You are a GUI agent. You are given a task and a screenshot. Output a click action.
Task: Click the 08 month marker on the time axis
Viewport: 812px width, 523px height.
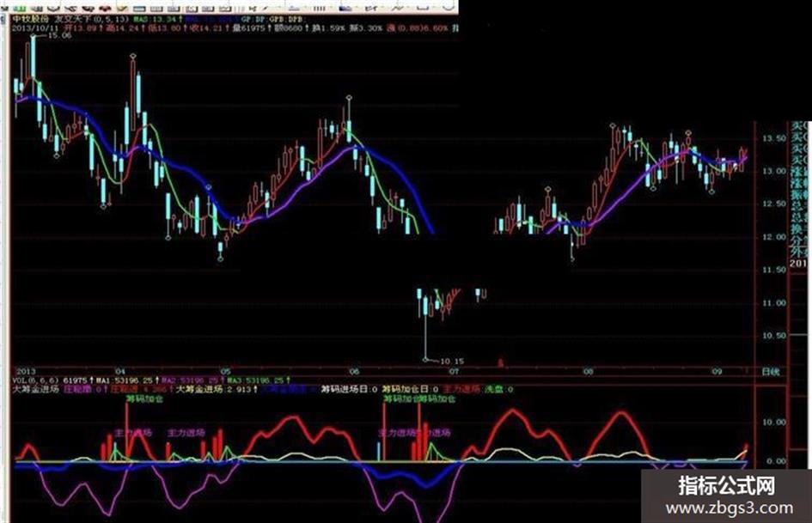587,371
